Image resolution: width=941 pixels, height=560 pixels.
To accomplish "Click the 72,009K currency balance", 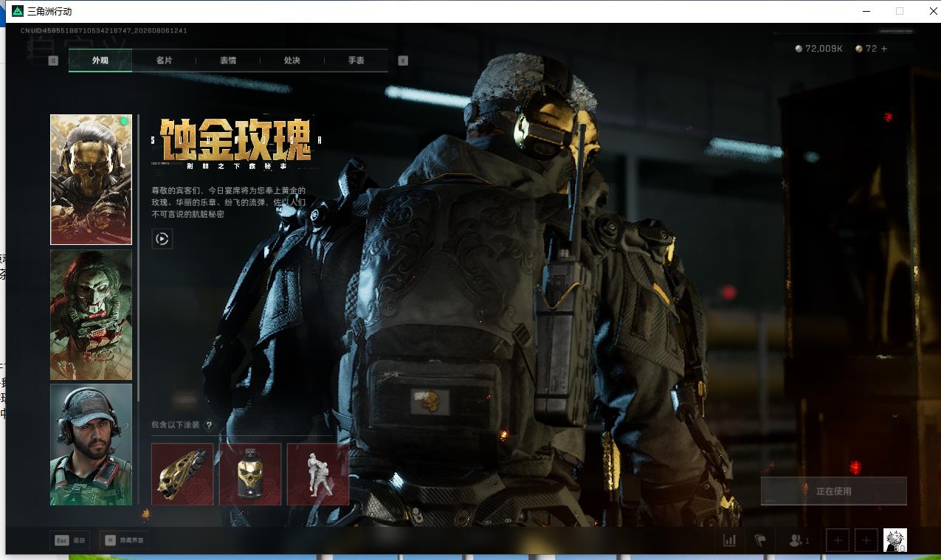I will 824,49.
